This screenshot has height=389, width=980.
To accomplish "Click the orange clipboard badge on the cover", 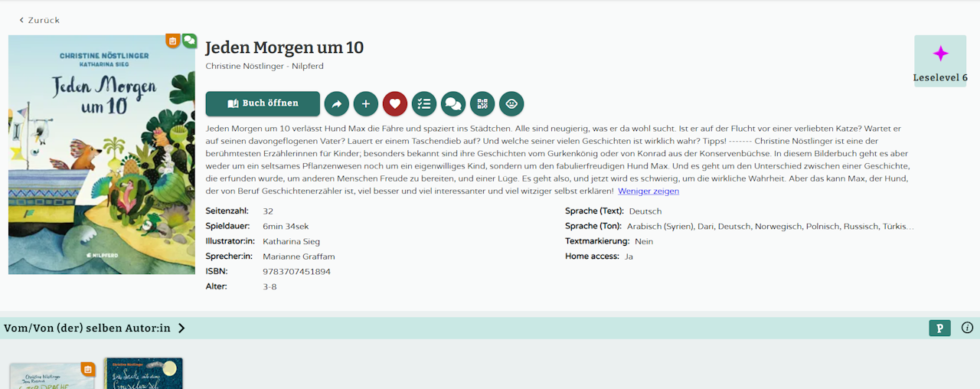I will [173, 41].
